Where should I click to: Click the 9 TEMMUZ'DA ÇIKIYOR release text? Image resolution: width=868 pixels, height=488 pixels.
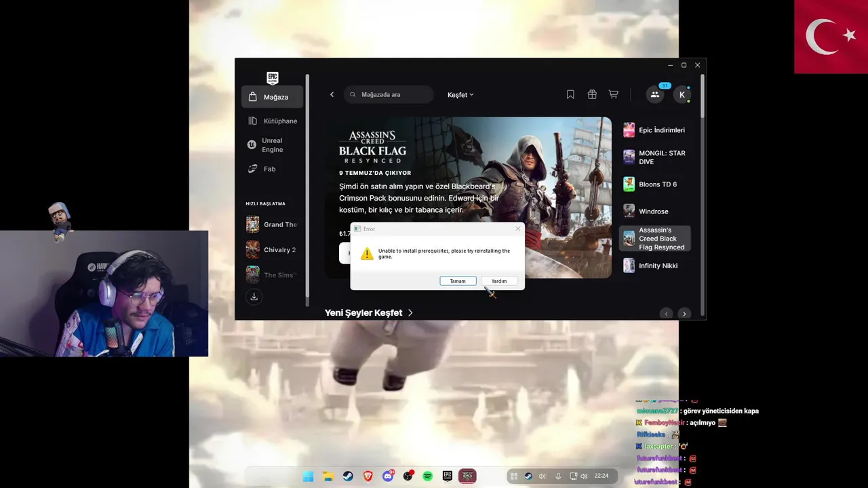[375, 173]
